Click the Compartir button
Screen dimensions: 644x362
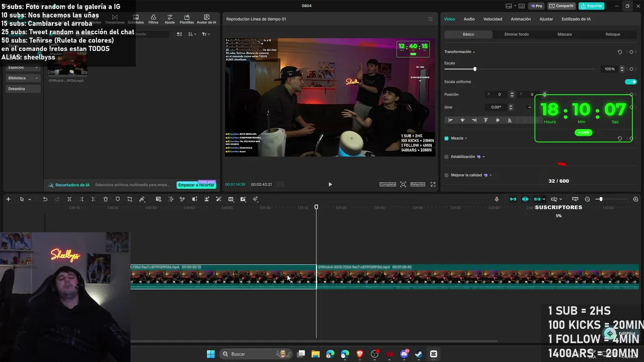561,6
